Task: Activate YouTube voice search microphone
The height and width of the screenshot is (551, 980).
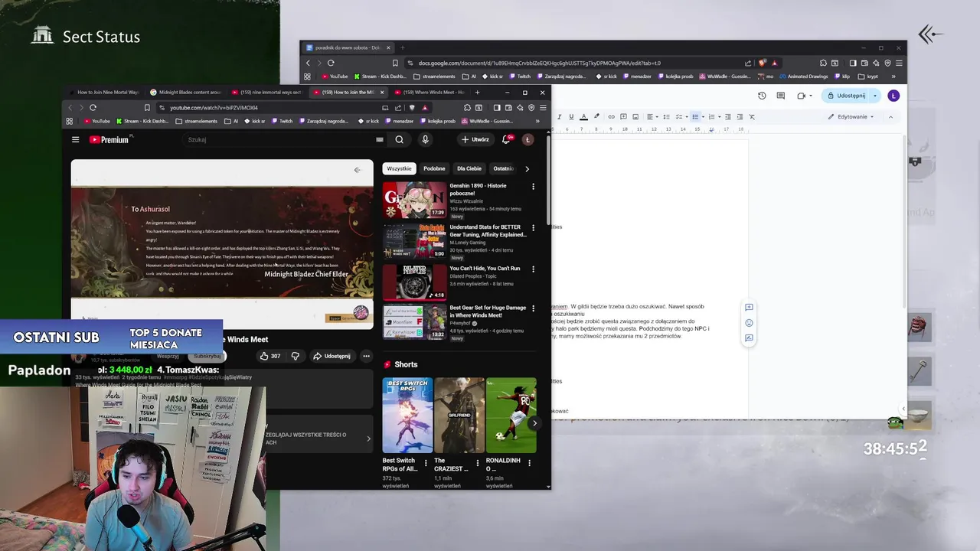Action: pos(425,139)
